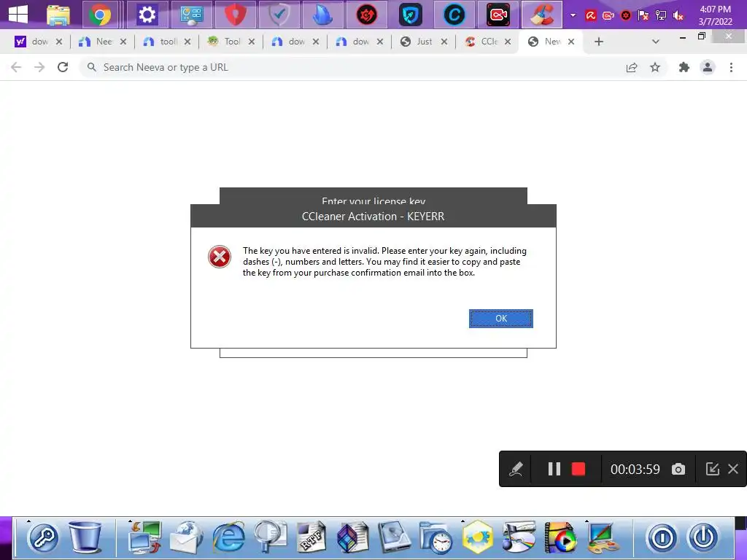Click the Search Neeva address bar
747x560 pixels.
point(352,67)
